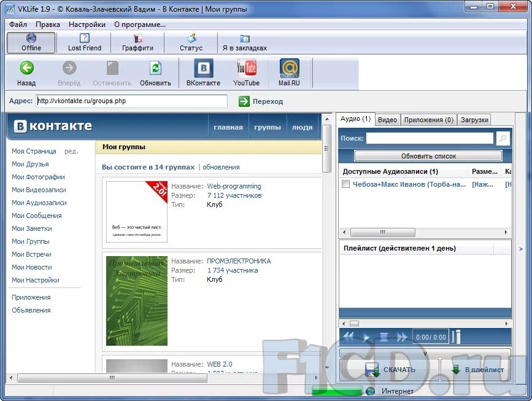Viewport: 532px width, 401px height.
Task: Open the Правка menu
Action: click(48, 25)
